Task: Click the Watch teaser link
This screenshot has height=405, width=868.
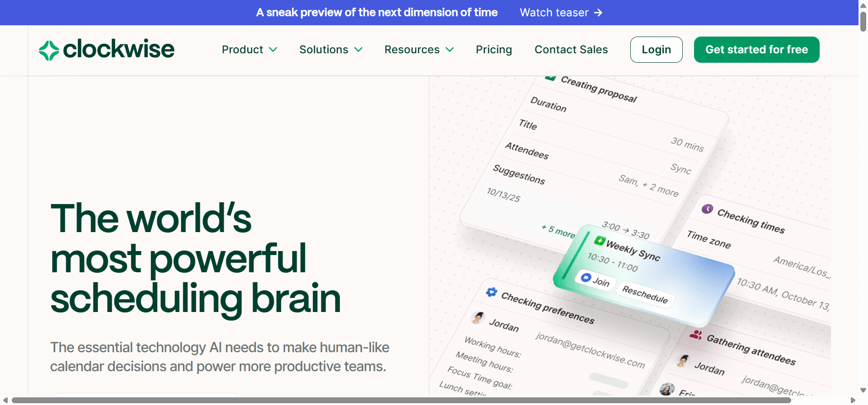Action: coord(554,13)
